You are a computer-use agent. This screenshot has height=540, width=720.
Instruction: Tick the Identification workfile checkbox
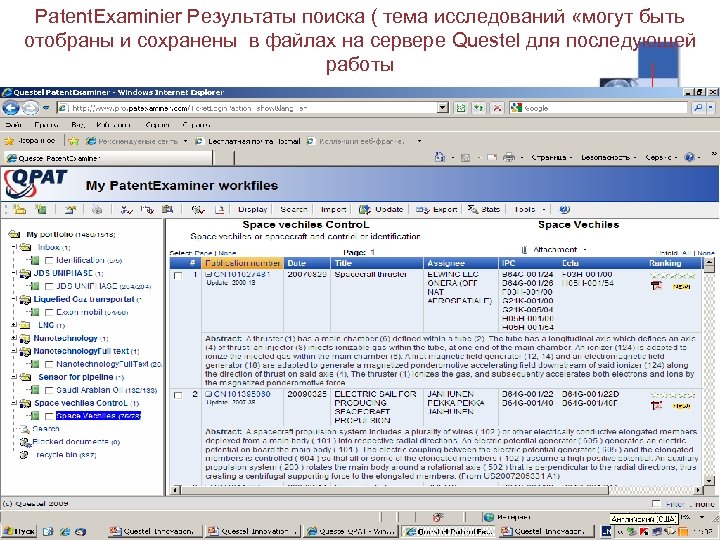pyautogui.click(x=49, y=260)
